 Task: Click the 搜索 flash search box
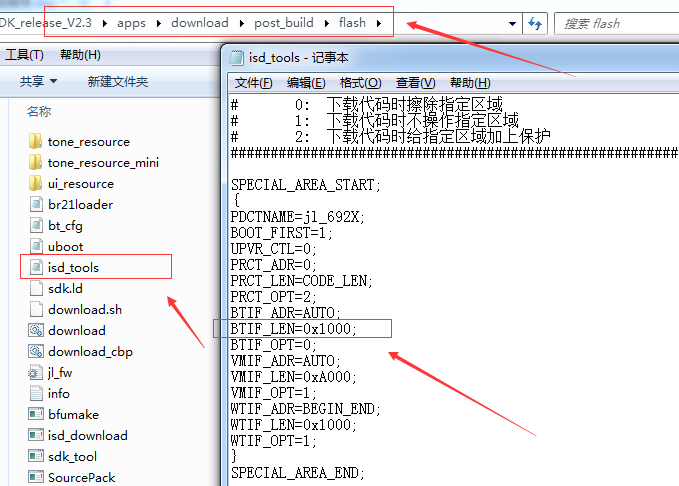pyautogui.click(x=618, y=23)
